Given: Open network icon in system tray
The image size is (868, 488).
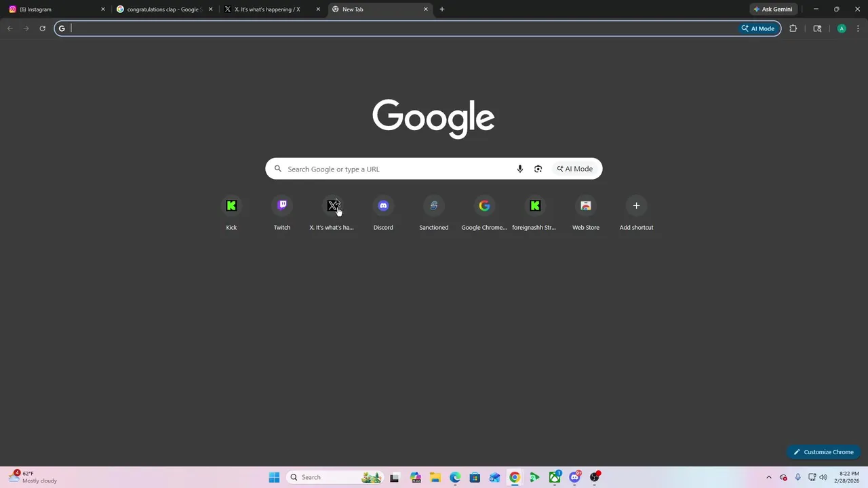Looking at the screenshot, I should (x=812, y=477).
